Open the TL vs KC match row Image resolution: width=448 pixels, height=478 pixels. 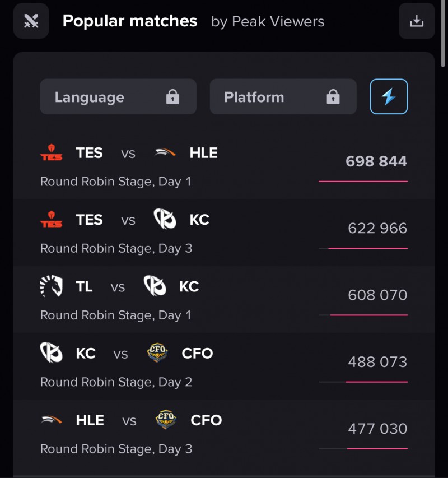(168, 300)
